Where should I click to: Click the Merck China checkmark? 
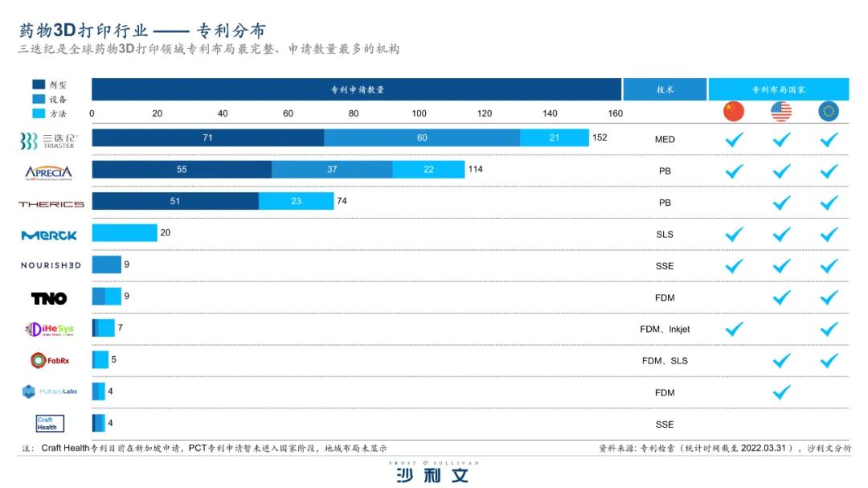coord(734,234)
